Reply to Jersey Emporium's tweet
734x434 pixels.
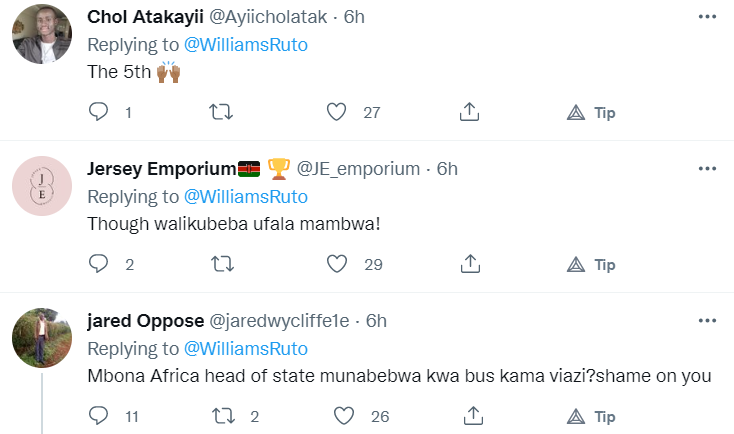pyautogui.click(x=98, y=264)
